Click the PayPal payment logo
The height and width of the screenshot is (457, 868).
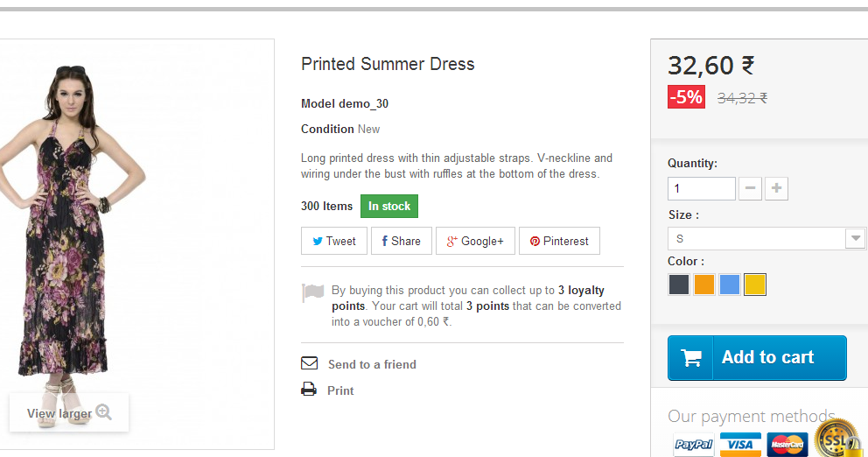694,445
